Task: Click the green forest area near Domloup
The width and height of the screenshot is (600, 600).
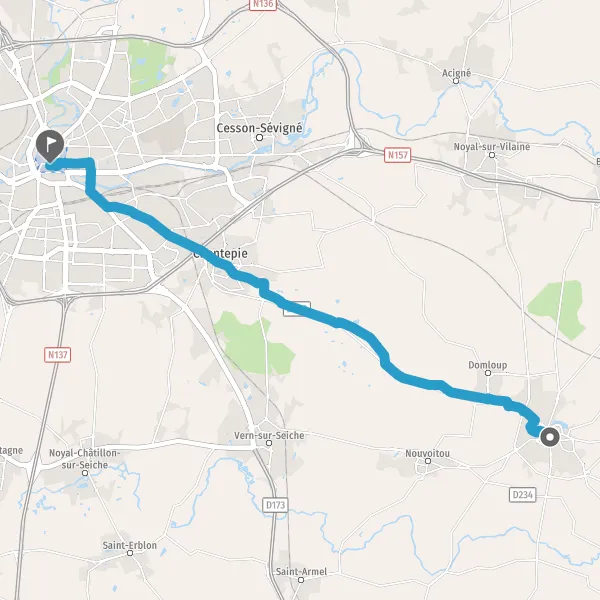Action: click(557, 308)
